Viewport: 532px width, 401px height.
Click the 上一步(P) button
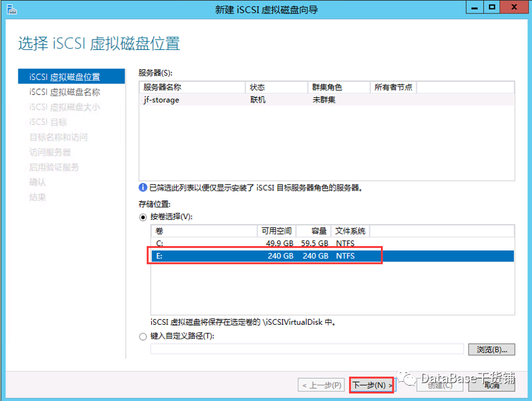(321, 385)
